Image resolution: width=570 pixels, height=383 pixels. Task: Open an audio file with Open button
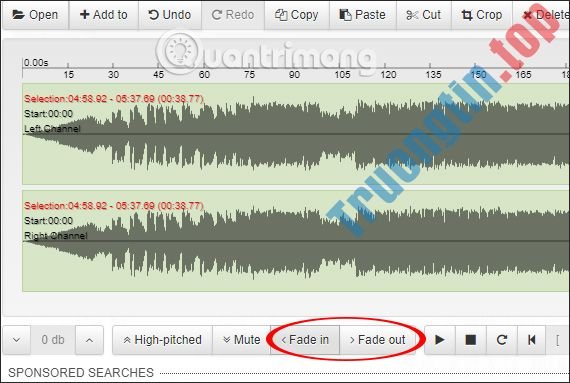tap(35, 15)
